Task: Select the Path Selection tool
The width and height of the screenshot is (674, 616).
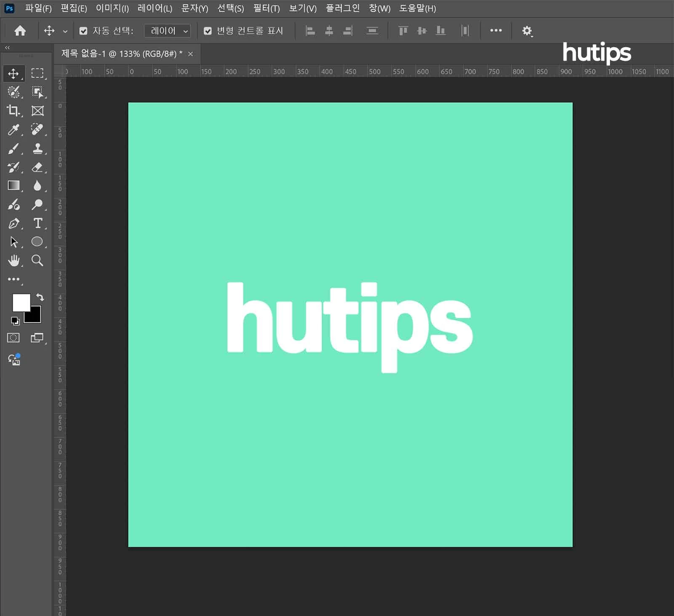Action: 13,242
